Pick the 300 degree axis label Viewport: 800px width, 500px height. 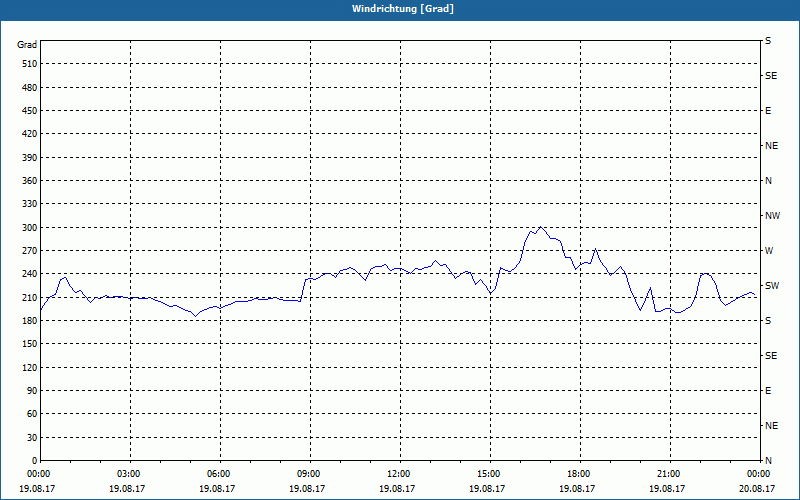[29, 228]
